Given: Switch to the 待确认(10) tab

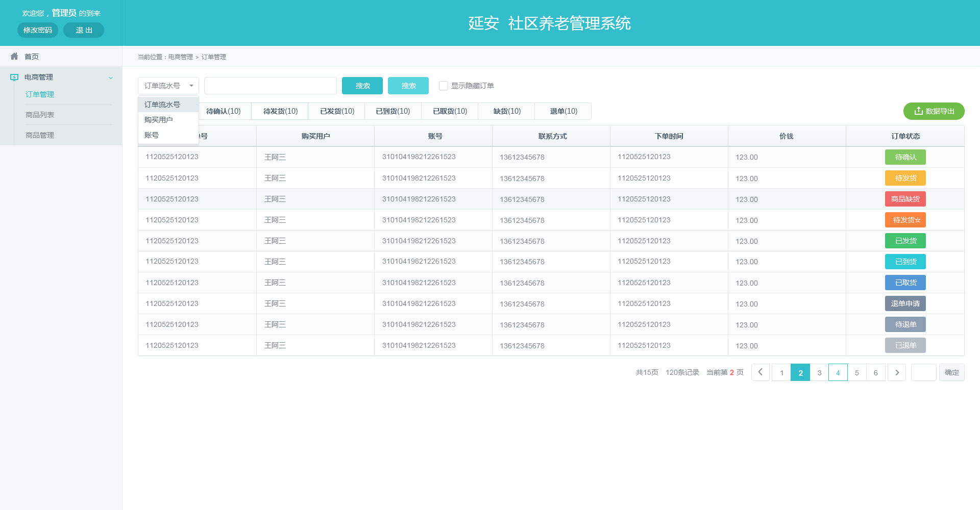Looking at the screenshot, I should (223, 111).
